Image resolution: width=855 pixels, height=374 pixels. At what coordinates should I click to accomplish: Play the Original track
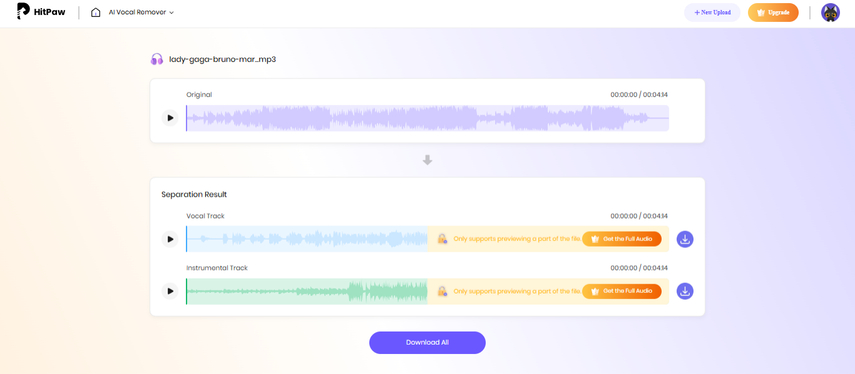pos(170,118)
